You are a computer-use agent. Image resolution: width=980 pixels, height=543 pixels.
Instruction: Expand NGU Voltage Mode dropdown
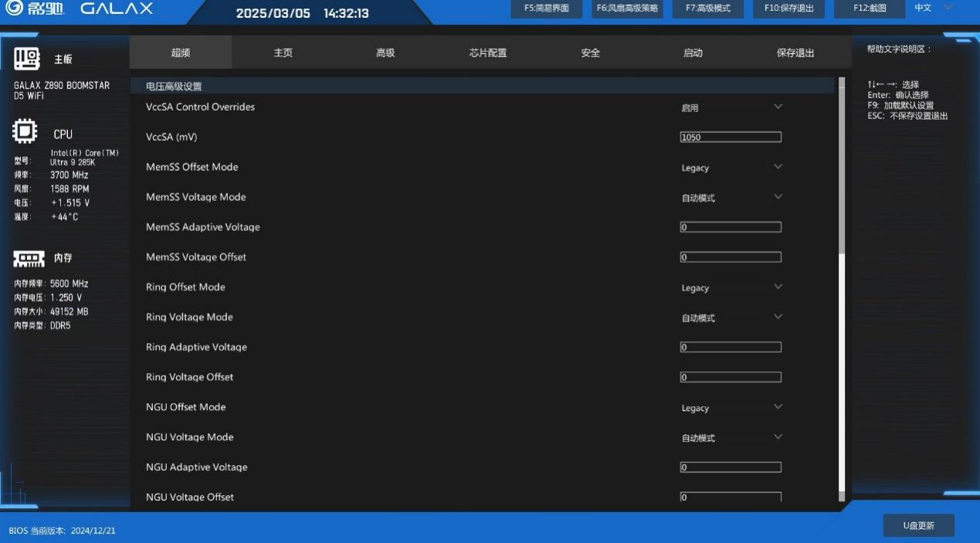(x=731, y=438)
